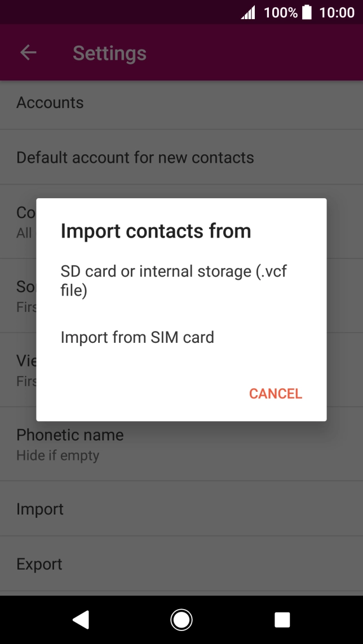Tap the Hide if empty subtitle text

click(58, 455)
